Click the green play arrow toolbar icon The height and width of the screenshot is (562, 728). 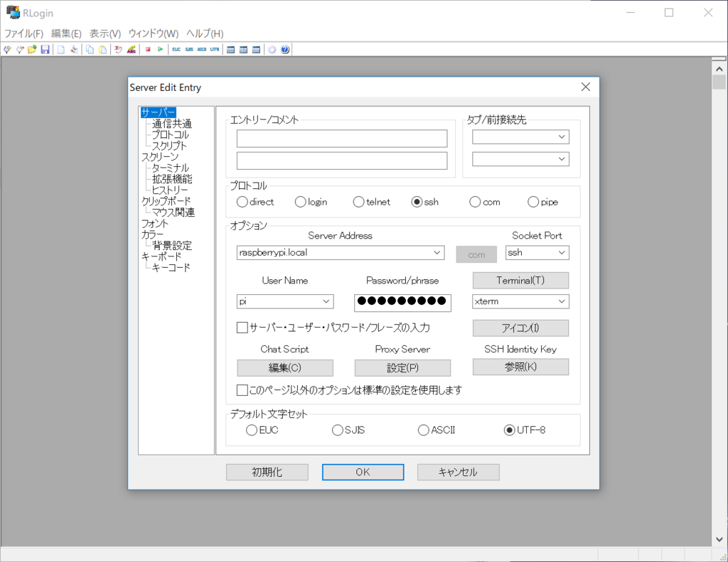click(160, 49)
